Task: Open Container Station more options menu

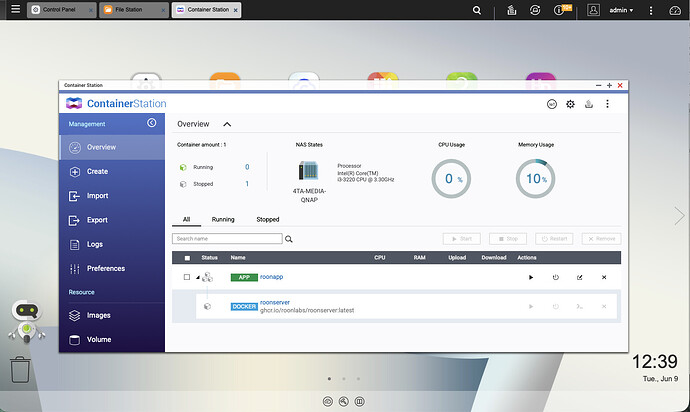Action: pyautogui.click(x=607, y=104)
